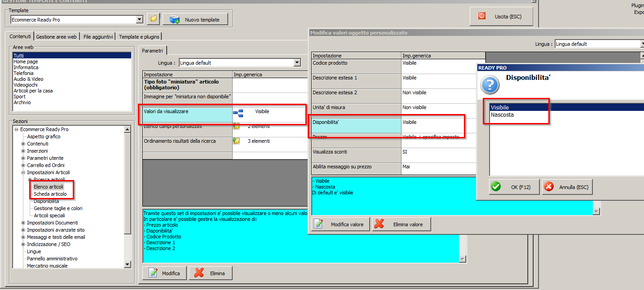Choose Nascosta in the Disponibilita' option list
This screenshot has height=290, width=644.
pyautogui.click(x=567, y=115)
